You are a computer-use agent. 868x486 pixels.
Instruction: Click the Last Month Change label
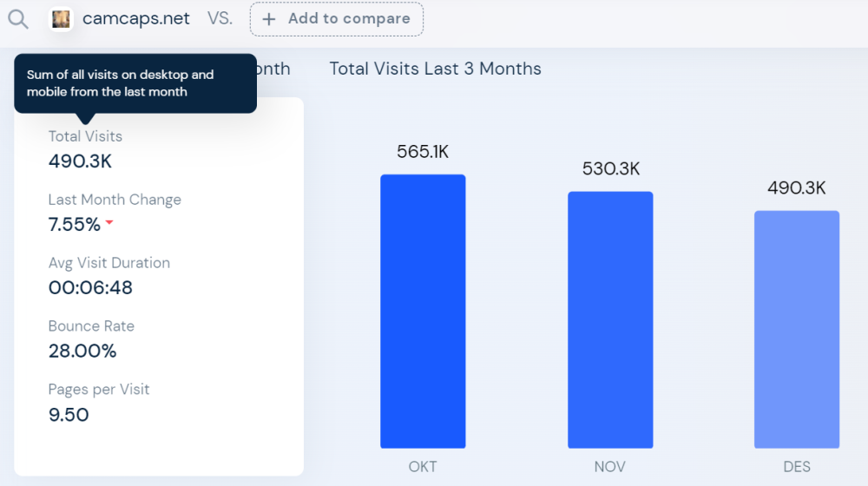[x=115, y=200]
